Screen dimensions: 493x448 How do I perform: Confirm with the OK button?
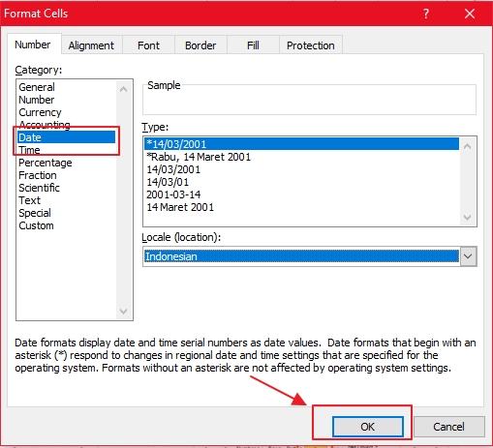[368, 427]
